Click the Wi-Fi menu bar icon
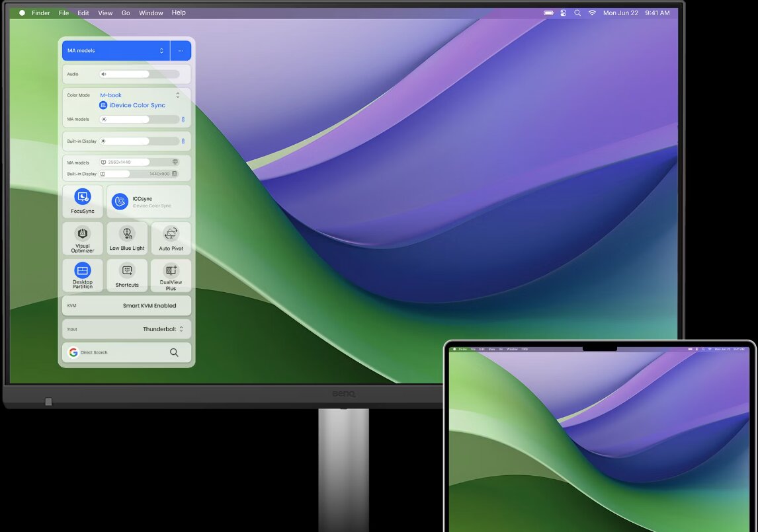Viewport: 758px width, 532px height. [592, 13]
